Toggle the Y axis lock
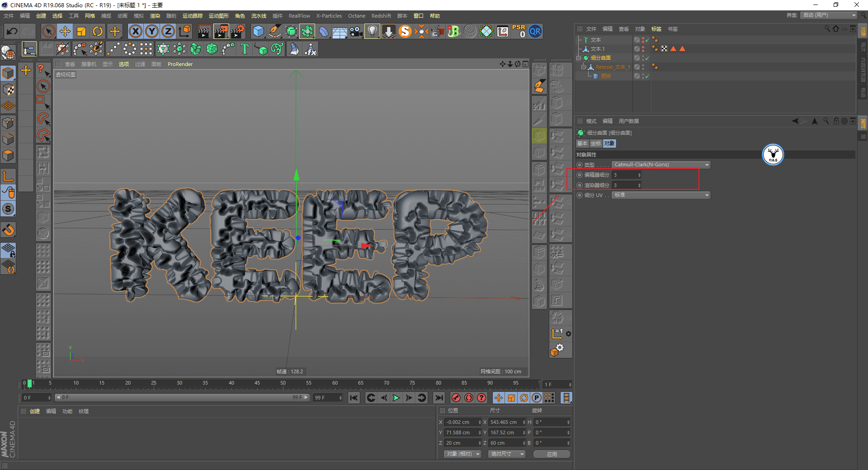Image resolution: width=868 pixels, height=470 pixels. coord(152,32)
